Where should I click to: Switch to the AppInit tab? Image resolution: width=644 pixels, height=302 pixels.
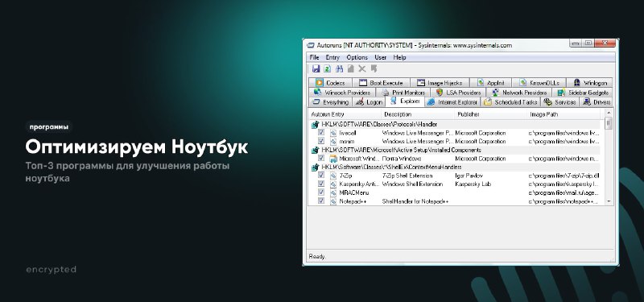pos(490,83)
